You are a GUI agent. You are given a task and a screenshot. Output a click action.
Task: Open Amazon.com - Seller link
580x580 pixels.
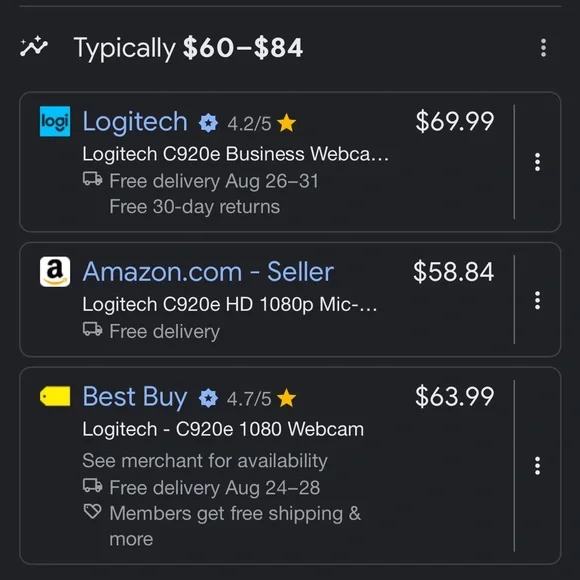[x=208, y=272]
